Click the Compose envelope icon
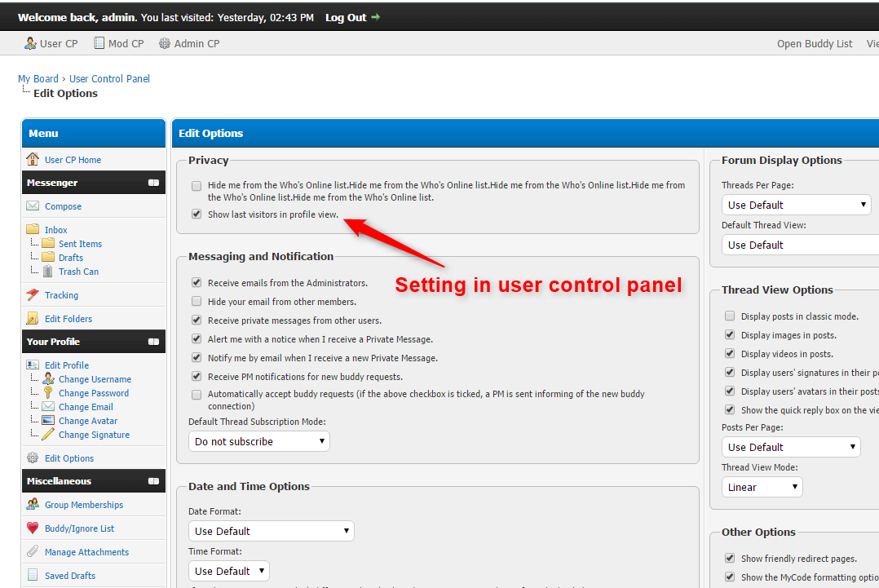The image size is (879, 588). coord(33,206)
